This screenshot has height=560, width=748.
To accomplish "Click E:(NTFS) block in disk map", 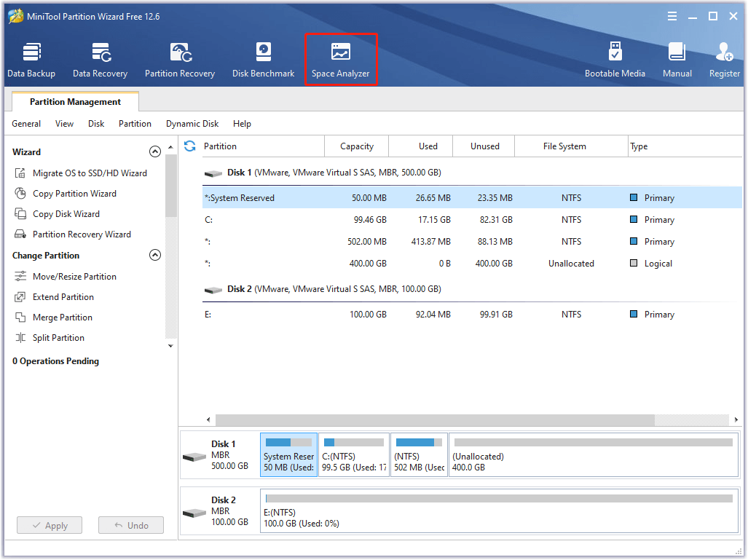I will [x=499, y=511].
